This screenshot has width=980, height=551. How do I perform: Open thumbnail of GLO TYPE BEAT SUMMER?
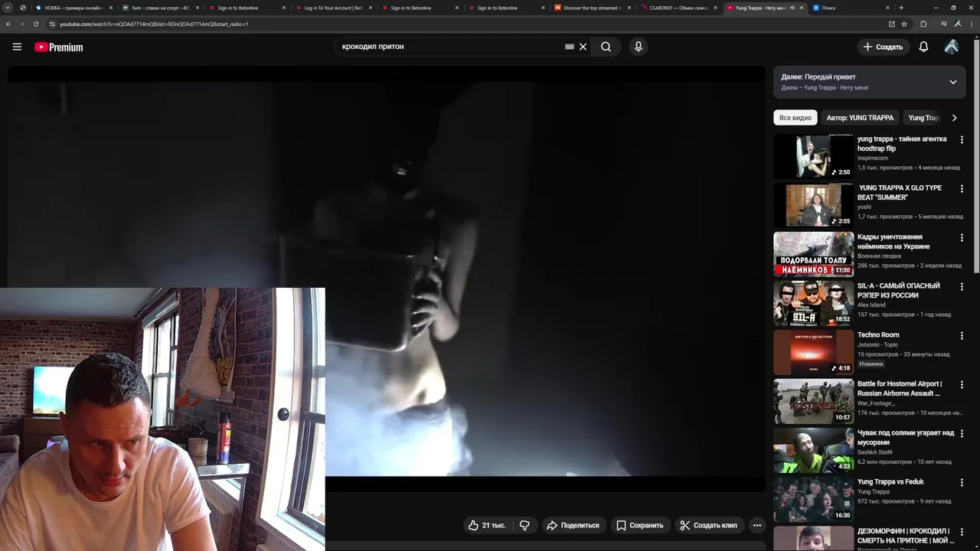pyautogui.click(x=813, y=205)
